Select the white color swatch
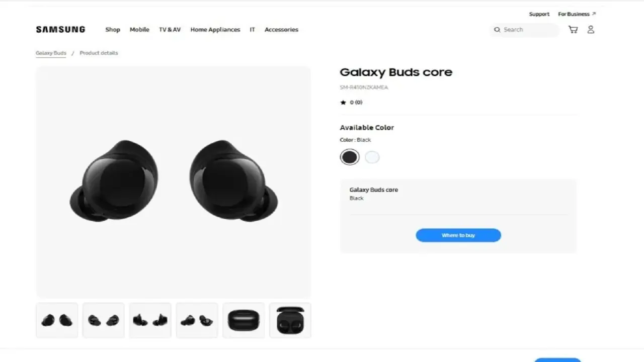 [372, 157]
